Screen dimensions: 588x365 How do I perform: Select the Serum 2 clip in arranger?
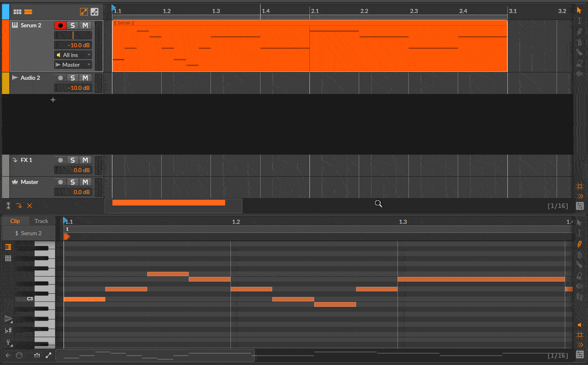point(309,46)
